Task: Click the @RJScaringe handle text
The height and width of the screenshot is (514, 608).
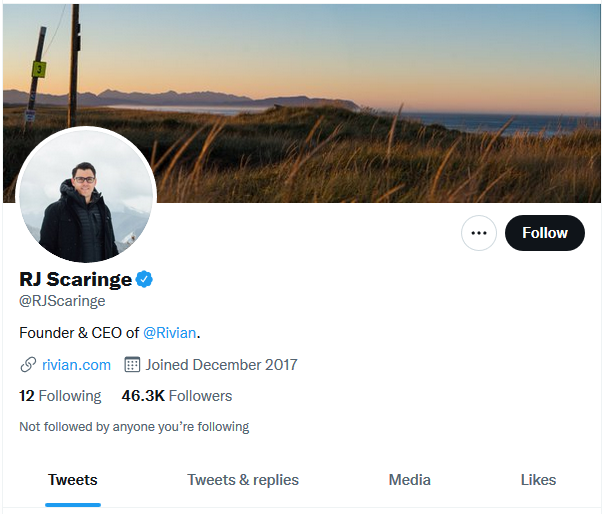Action: (x=62, y=300)
